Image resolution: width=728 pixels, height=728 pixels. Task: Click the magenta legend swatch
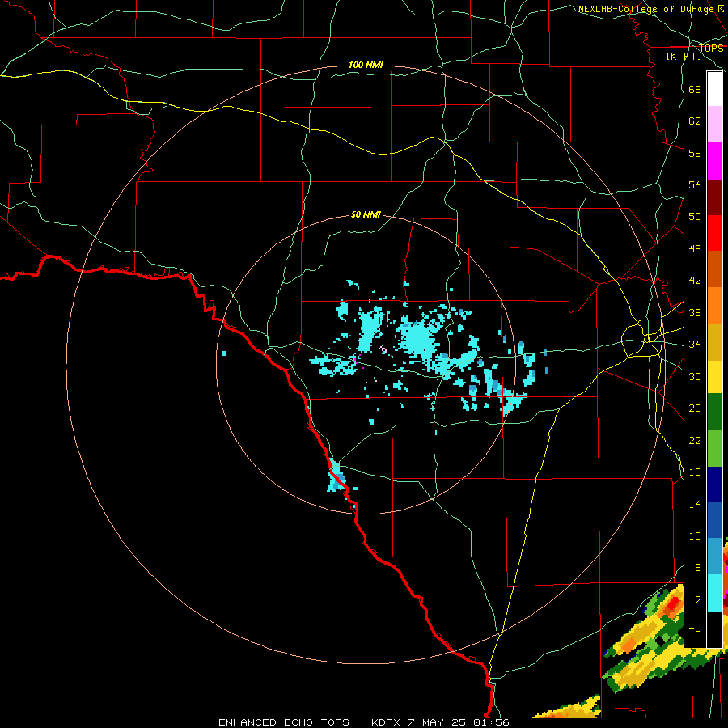tap(714, 161)
